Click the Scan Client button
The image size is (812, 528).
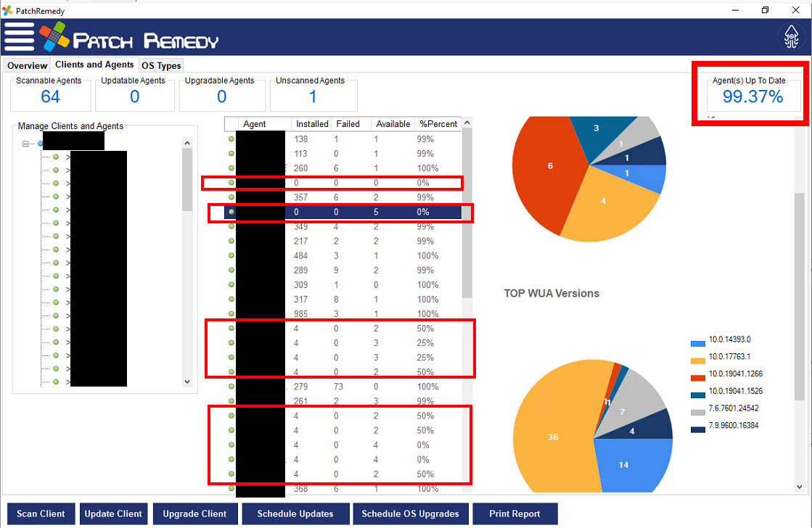click(41, 514)
